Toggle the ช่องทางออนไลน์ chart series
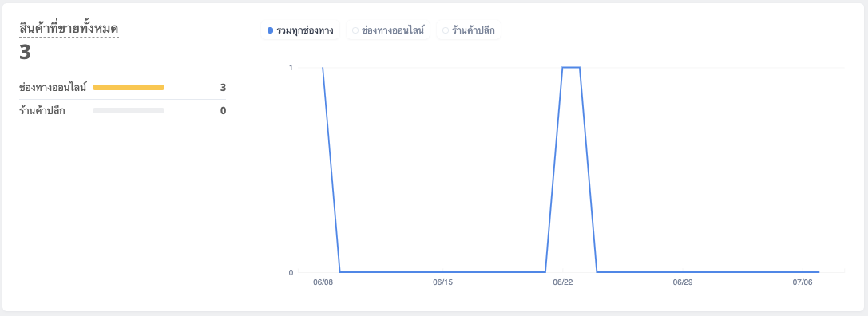This screenshot has width=868, height=316. coord(387,30)
